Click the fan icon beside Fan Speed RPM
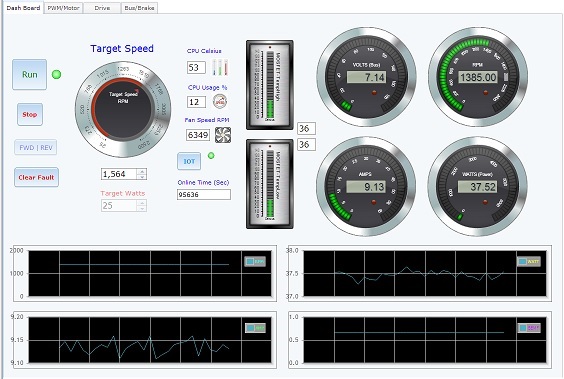 (x=223, y=135)
